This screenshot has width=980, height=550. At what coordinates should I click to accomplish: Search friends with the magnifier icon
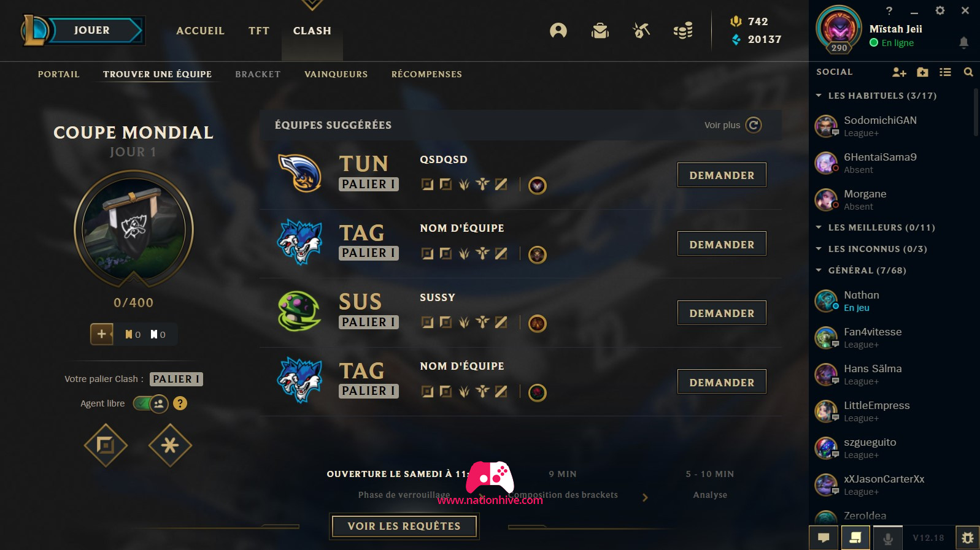pyautogui.click(x=968, y=72)
